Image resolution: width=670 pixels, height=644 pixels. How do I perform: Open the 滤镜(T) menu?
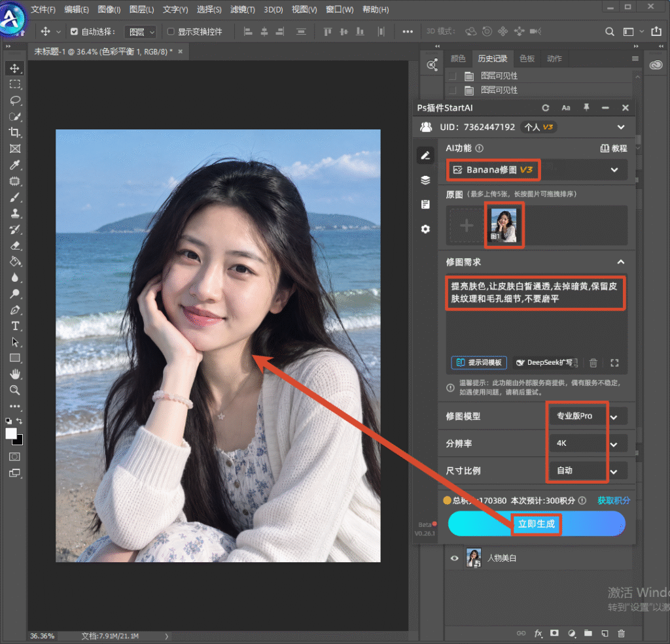242,9
